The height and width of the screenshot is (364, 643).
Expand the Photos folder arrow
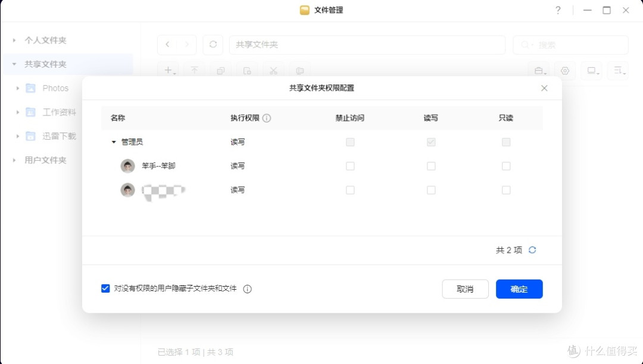(x=18, y=88)
